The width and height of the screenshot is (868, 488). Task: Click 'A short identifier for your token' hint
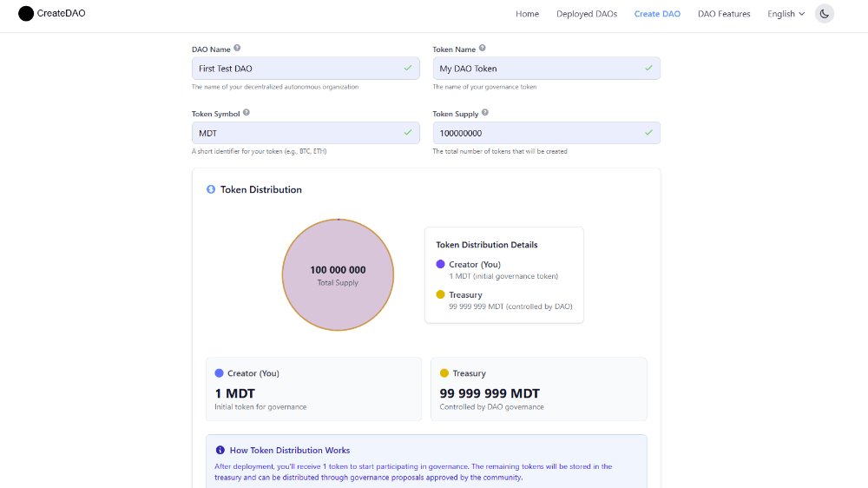[x=259, y=151]
